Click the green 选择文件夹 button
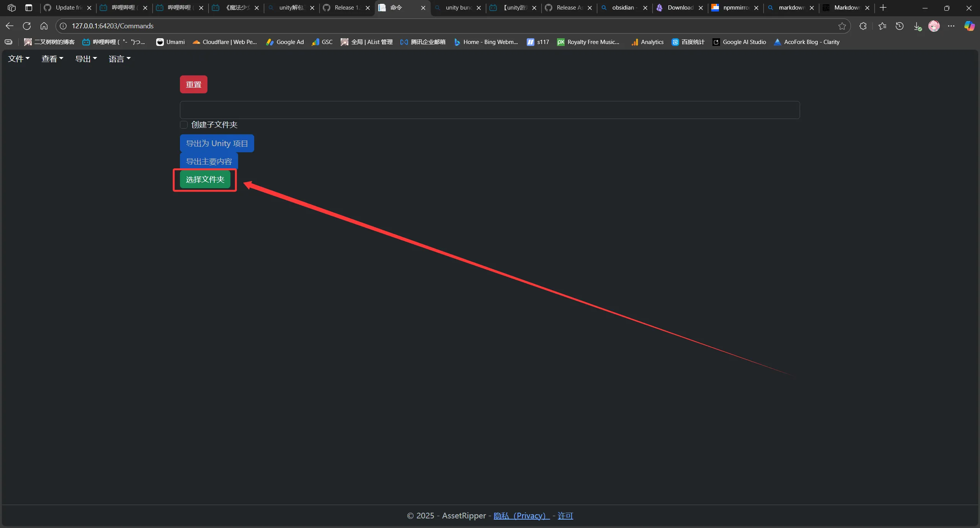980x528 pixels. click(x=205, y=179)
